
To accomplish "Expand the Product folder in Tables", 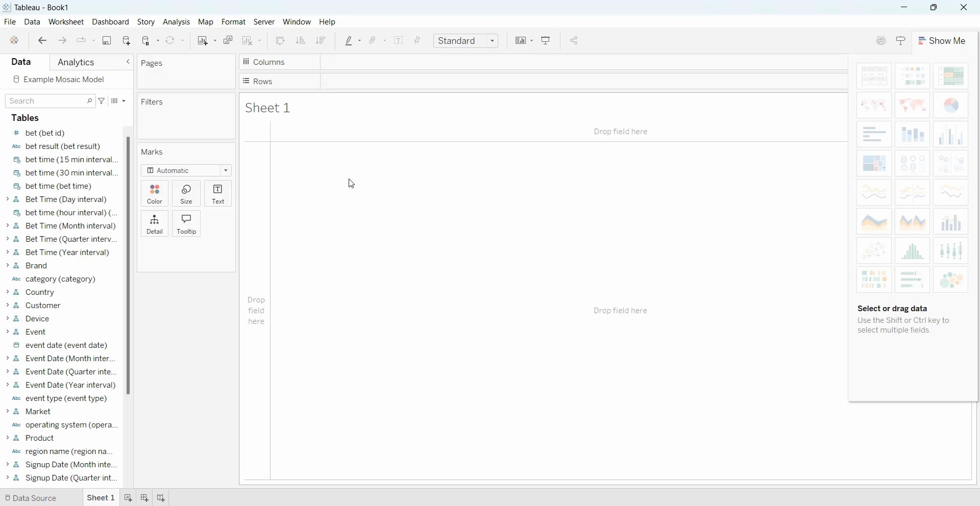I will coord(8,438).
